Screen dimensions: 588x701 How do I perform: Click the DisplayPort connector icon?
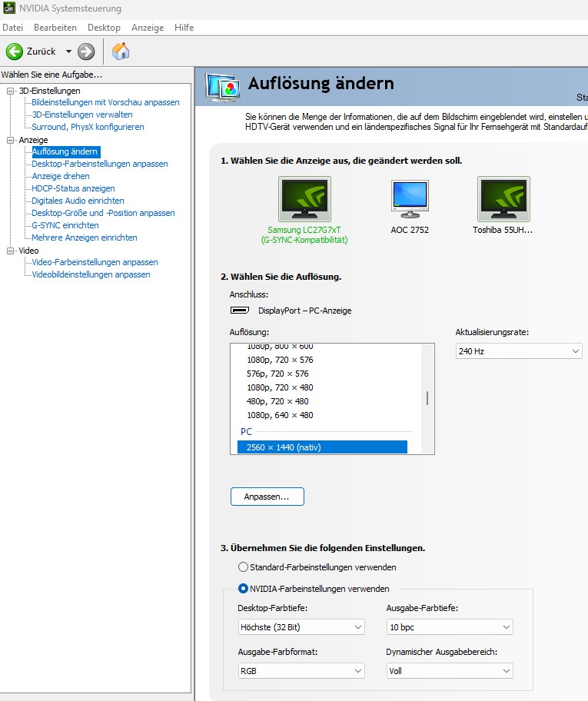tap(240, 310)
